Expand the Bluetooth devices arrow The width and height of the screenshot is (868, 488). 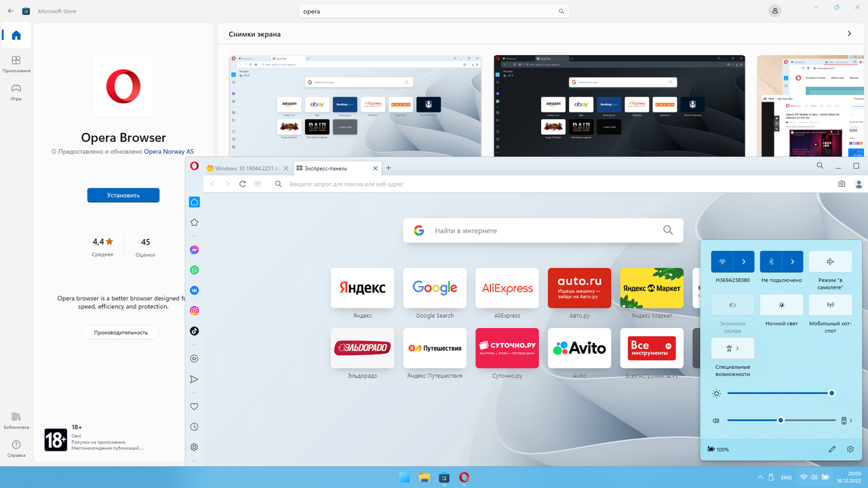click(x=793, y=262)
